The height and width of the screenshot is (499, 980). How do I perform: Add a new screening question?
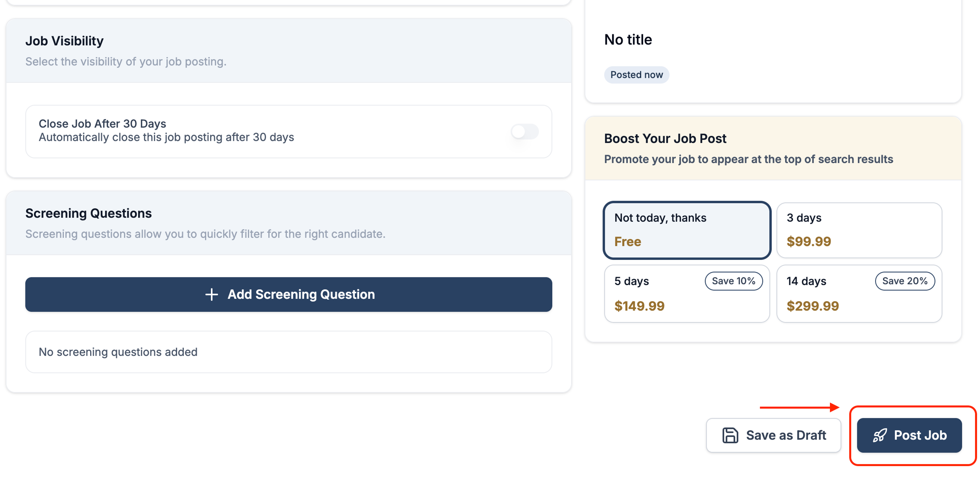[288, 294]
